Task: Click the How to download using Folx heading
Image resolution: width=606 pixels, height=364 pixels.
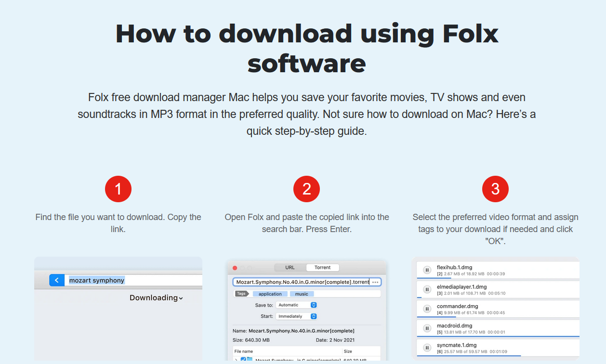Action: click(x=307, y=48)
